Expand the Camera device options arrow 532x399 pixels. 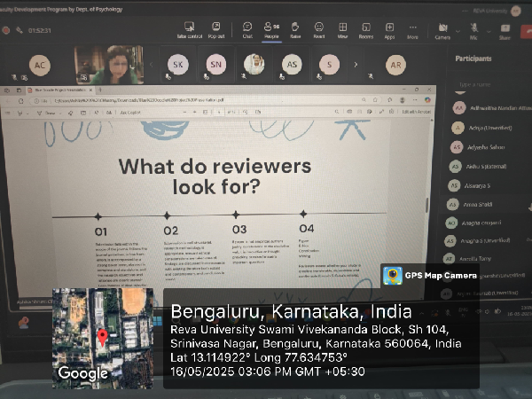(x=458, y=32)
